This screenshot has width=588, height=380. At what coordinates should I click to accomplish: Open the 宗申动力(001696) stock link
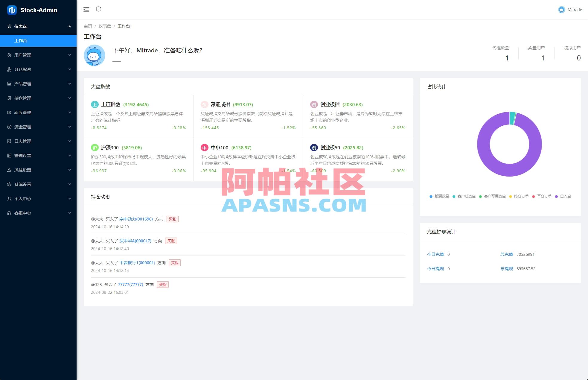tap(136, 219)
